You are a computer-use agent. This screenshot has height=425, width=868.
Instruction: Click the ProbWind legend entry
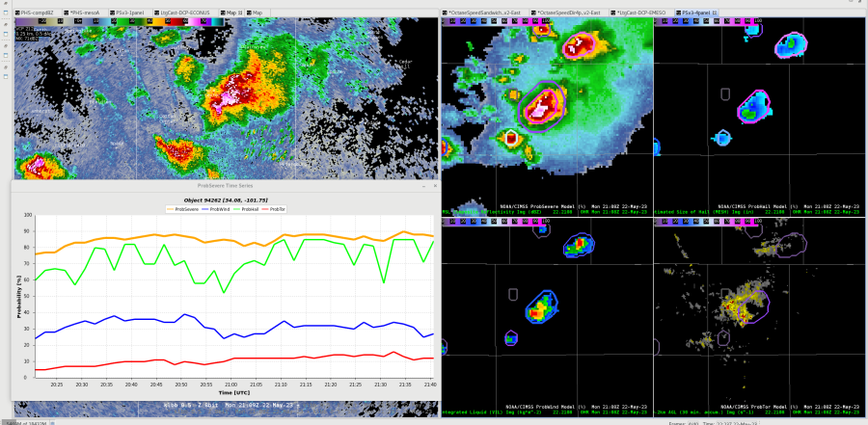point(218,208)
